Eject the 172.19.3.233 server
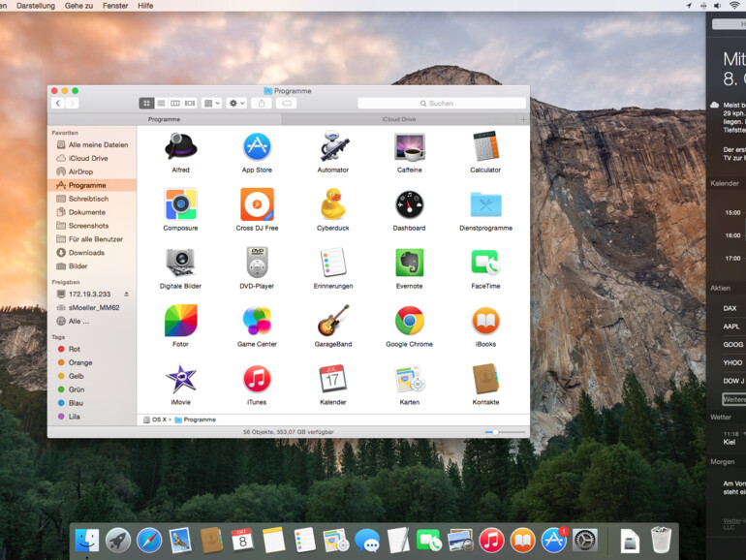The height and width of the screenshot is (560, 746). point(127,294)
